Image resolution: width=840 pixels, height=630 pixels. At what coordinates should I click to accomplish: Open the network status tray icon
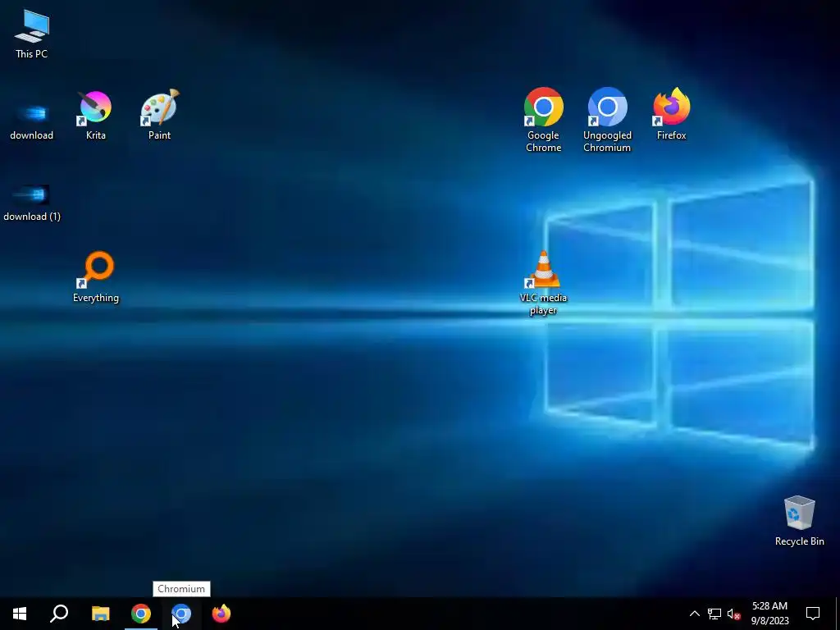point(714,614)
